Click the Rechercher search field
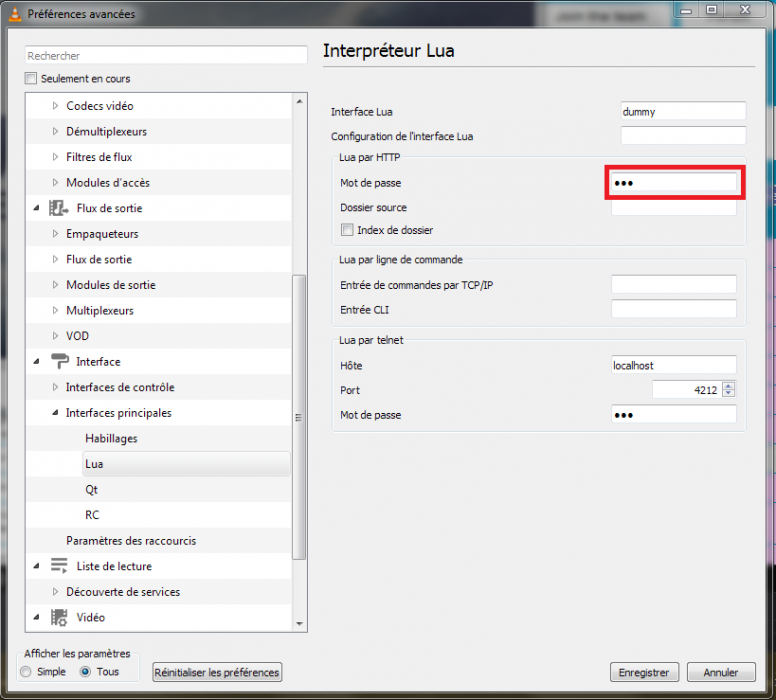The height and width of the screenshot is (700, 776). (x=165, y=56)
